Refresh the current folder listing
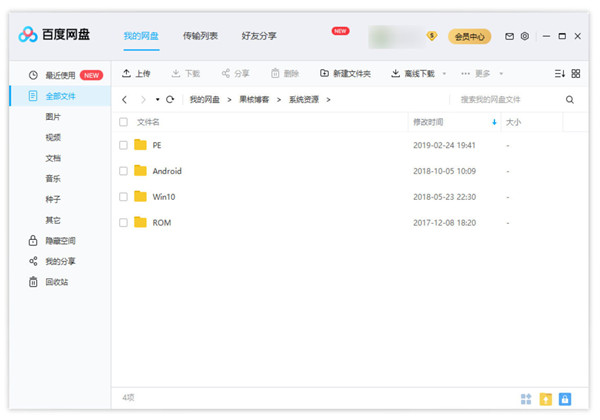 click(x=170, y=100)
